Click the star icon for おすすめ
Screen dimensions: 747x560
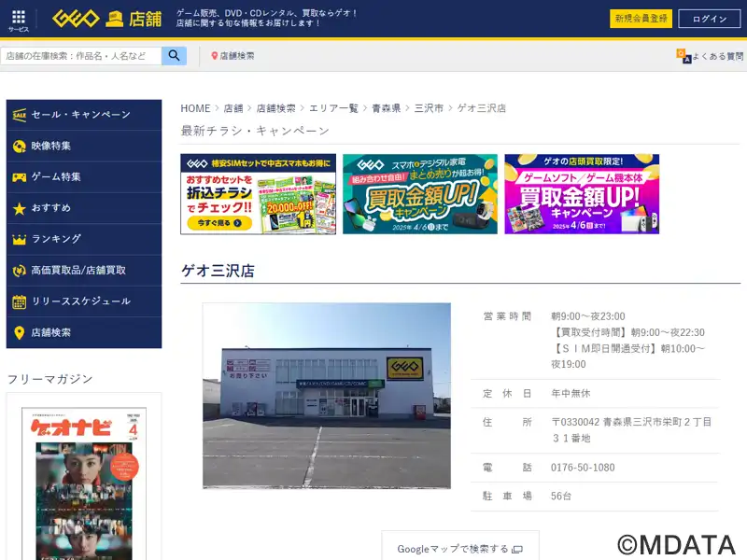[20, 208]
